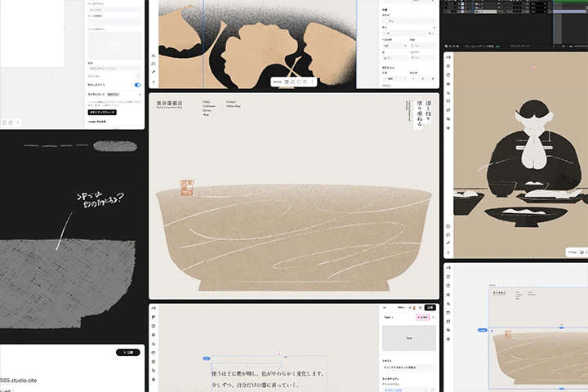Click the Studio logo icon in monk illustration editor
This screenshot has height=392, width=588.
pyautogui.click(x=448, y=57)
